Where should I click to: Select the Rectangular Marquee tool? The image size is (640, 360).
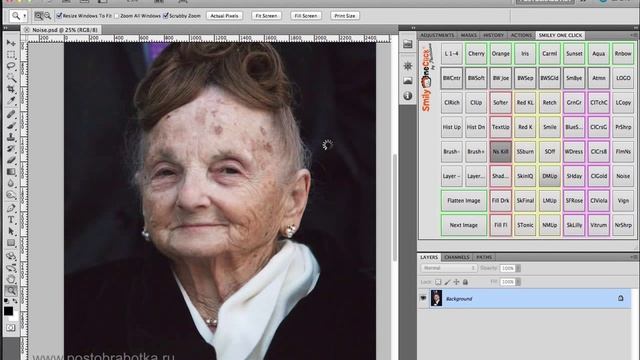click(x=11, y=54)
